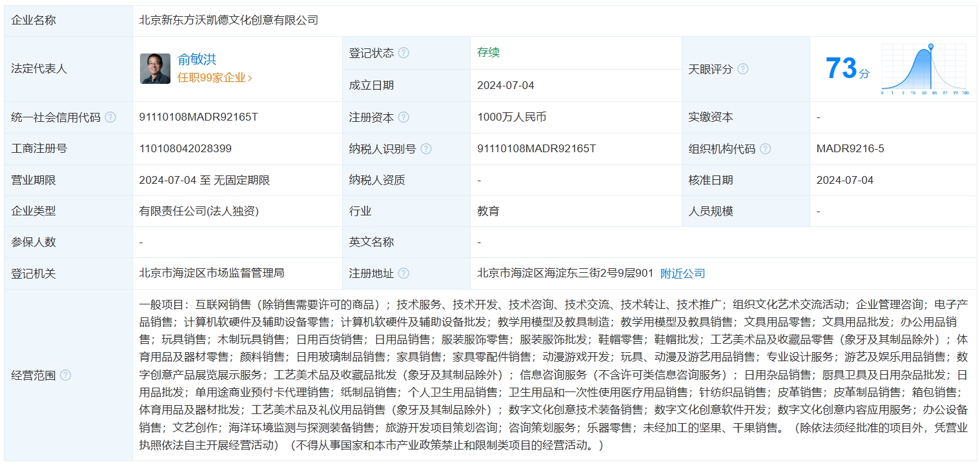Screen dimensions: 980x465
Task: Click organization code MADR9216-5
Action: tap(850, 148)
